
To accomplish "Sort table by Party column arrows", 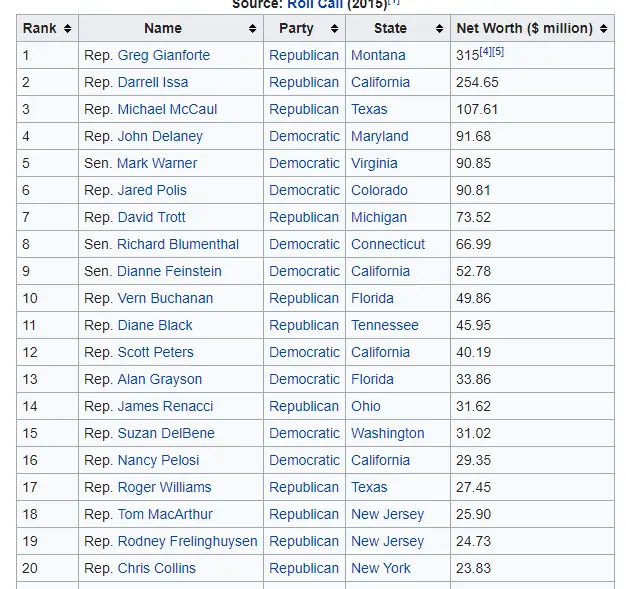I will (x=335, y=28).
